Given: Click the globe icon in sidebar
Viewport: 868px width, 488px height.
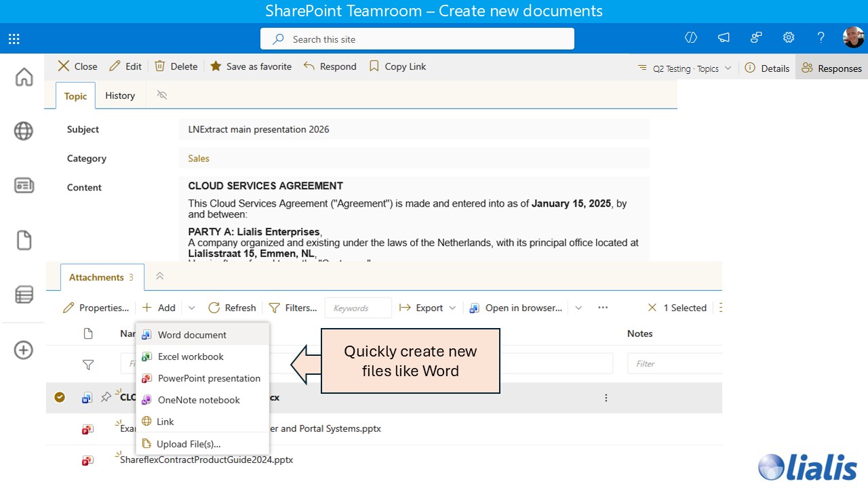Looking at the screenshot, I should click(24, 131).
